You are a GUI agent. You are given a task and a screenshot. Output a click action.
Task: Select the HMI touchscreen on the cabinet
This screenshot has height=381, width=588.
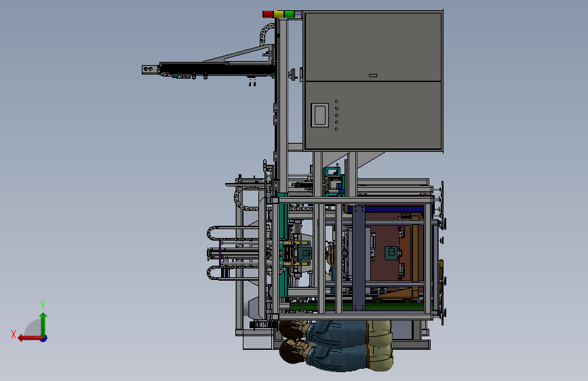(320, 115)
